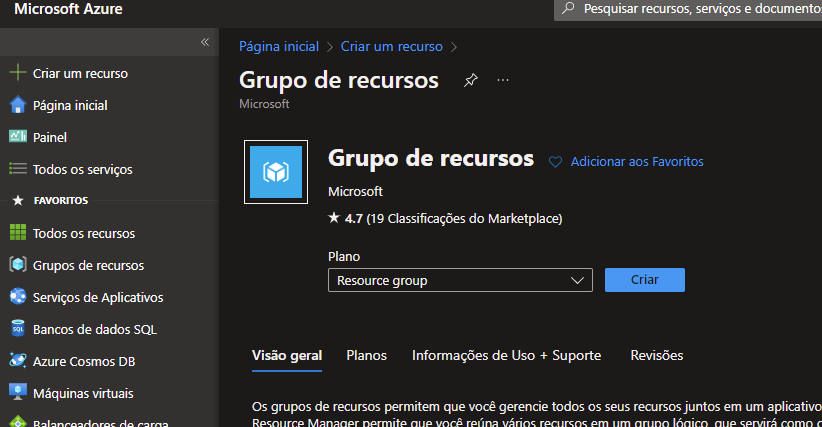This screenshot has height=427, width=822.
Task: Click the green plus icon beside Criar um recurso
Action: click(x=18, y=72)
